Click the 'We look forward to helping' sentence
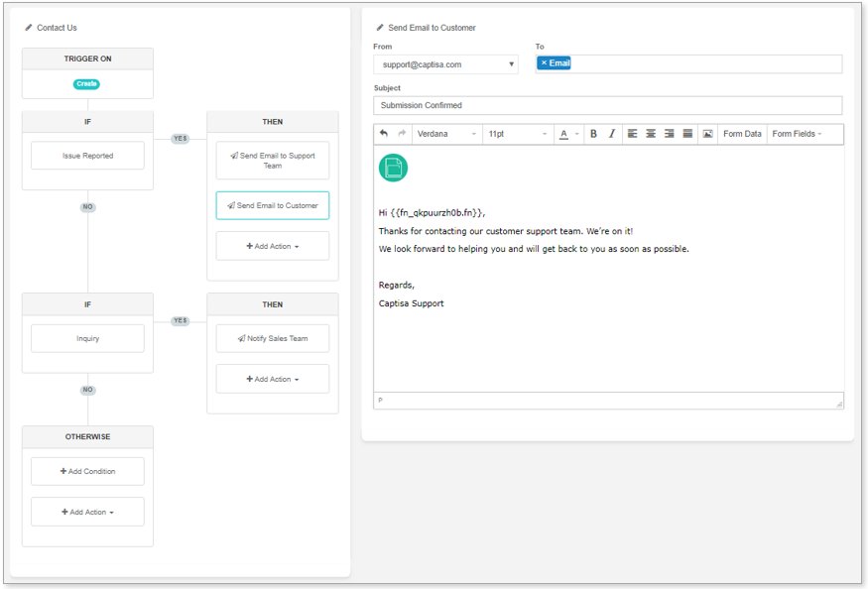 (x=534, y=249)
